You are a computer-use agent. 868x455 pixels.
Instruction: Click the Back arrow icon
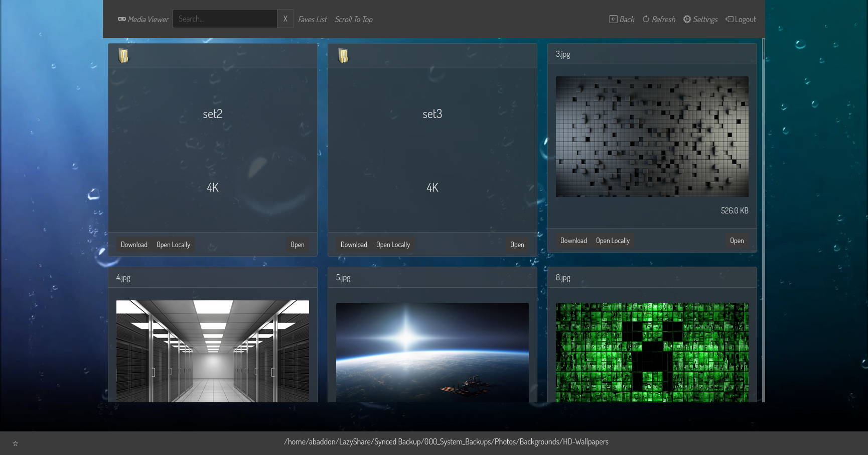pyautogui.click(x=613, y=19)
